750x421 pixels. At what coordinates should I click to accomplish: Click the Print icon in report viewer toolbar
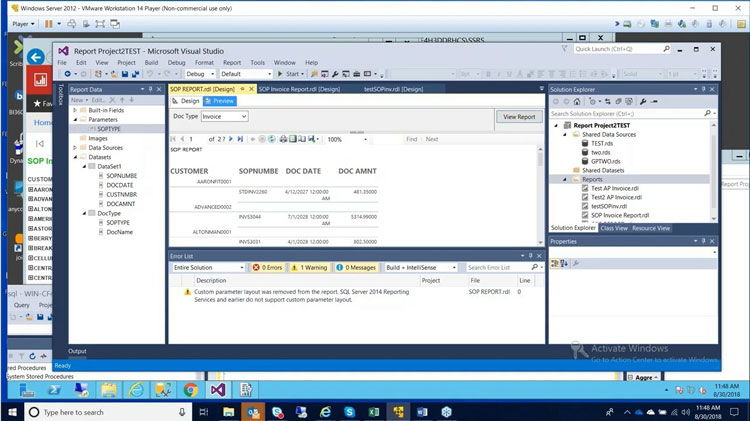point(283,139)
